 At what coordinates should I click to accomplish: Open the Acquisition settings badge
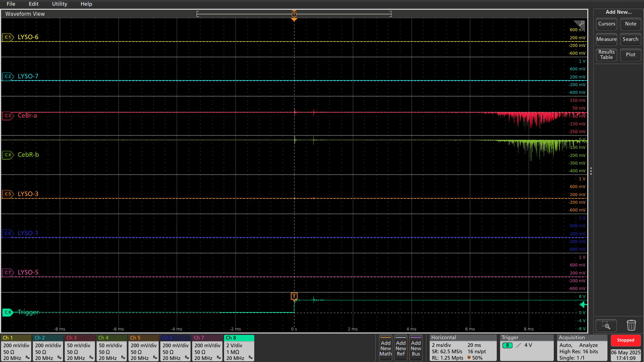click(582, 348)
